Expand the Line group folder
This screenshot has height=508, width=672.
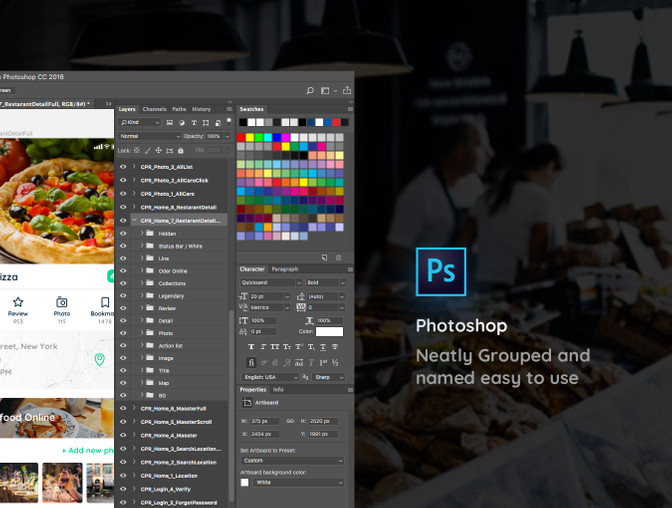pos(142,258)
